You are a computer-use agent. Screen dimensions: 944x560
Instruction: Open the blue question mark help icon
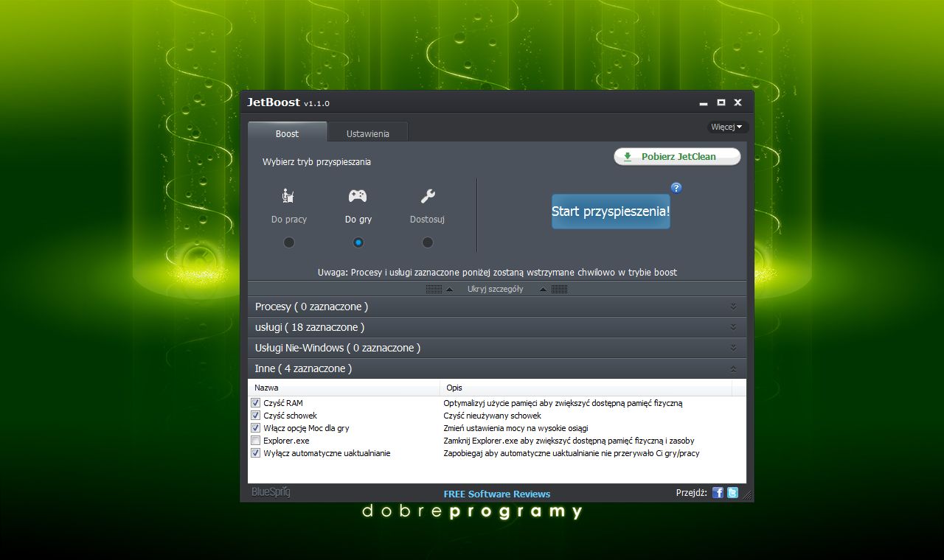(x=676, y=188)
